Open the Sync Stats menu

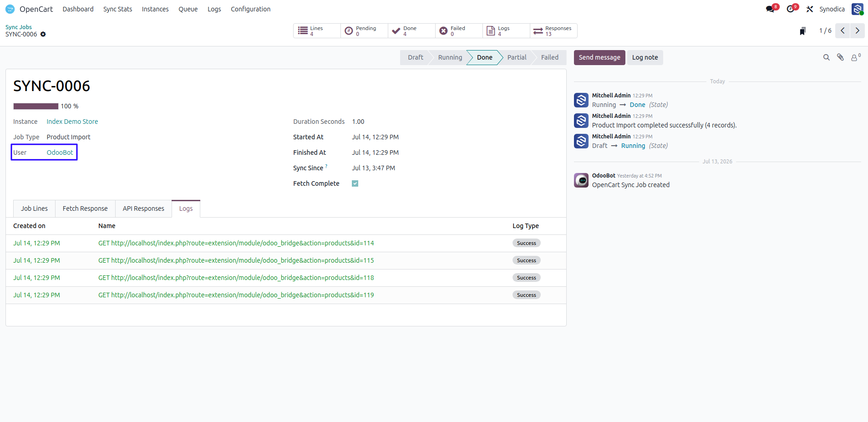click(x=117, y=9)
